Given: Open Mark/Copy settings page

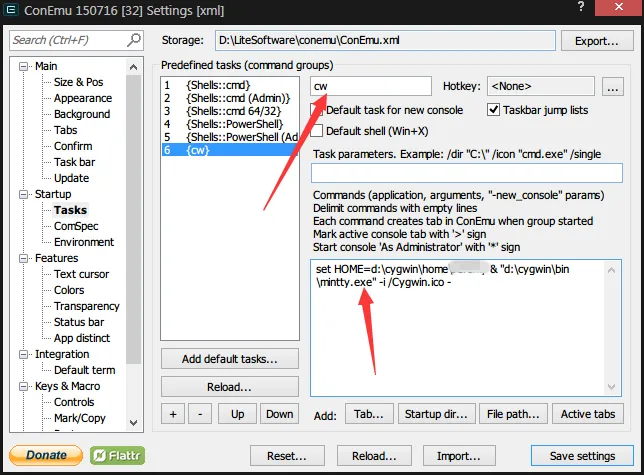Looking at the screenshot, I should pos(80,418).
